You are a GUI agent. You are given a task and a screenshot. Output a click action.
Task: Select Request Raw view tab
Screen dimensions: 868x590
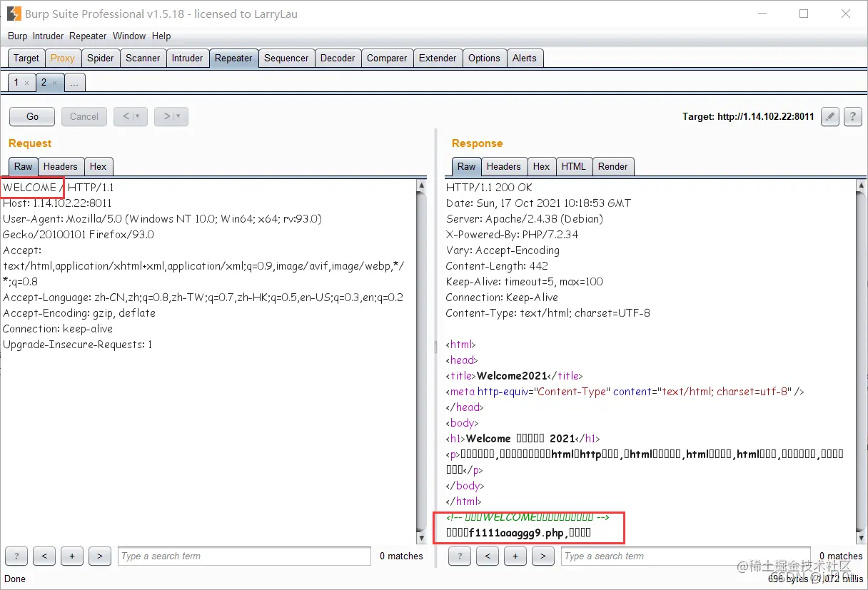tap(24, 166)
